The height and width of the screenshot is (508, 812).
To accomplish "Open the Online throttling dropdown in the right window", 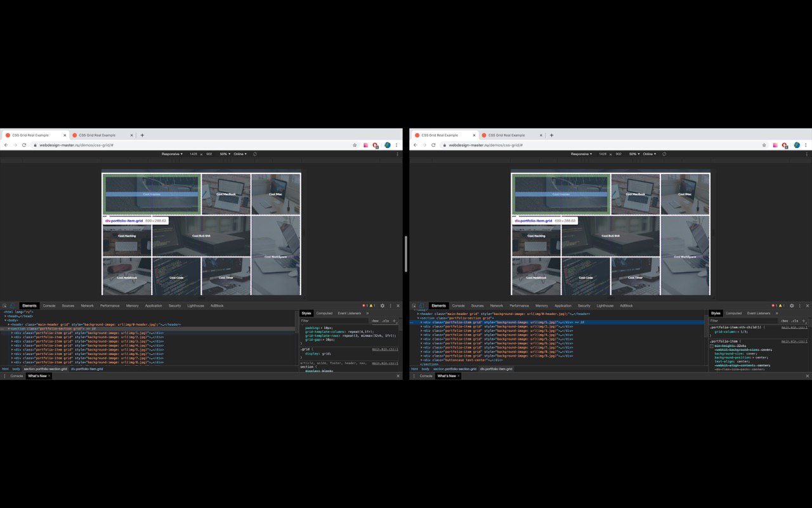I will coord(650,154).
